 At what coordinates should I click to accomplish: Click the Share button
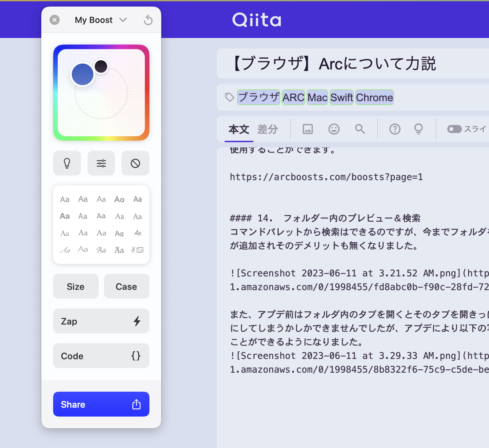(101, 404)
